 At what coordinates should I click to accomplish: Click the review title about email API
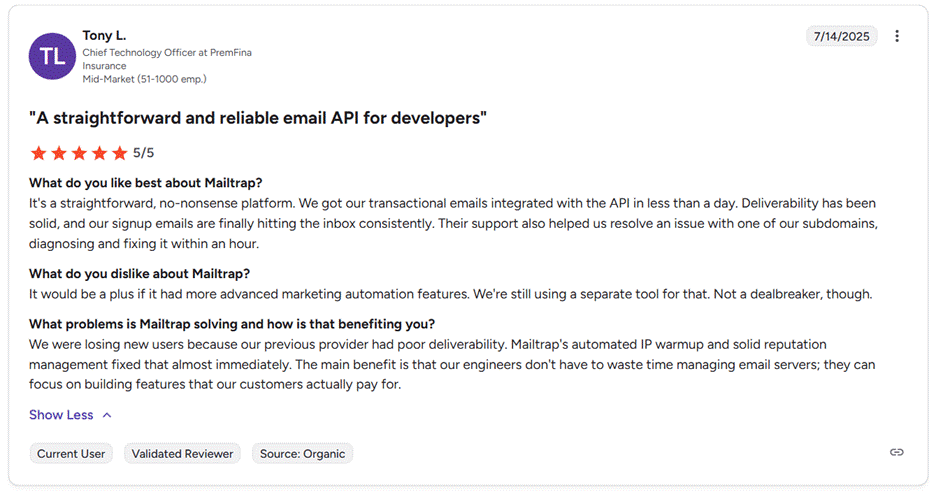click(x=258, y=118)
